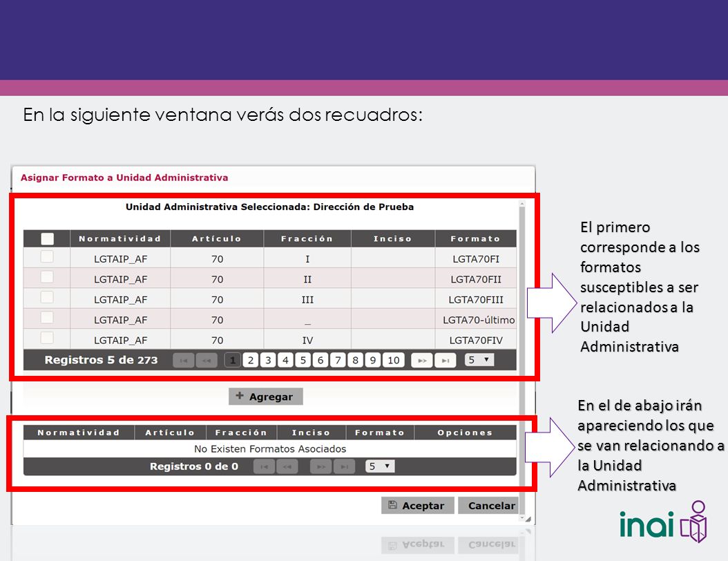Open page 2 of the format list
728x561 pixels.
(251, 361)
